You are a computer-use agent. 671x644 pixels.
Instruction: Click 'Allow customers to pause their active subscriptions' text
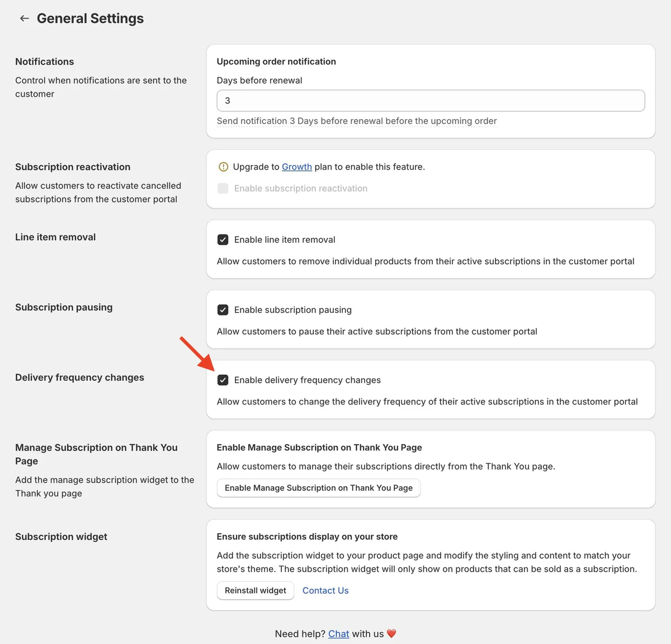coord(377,331)
